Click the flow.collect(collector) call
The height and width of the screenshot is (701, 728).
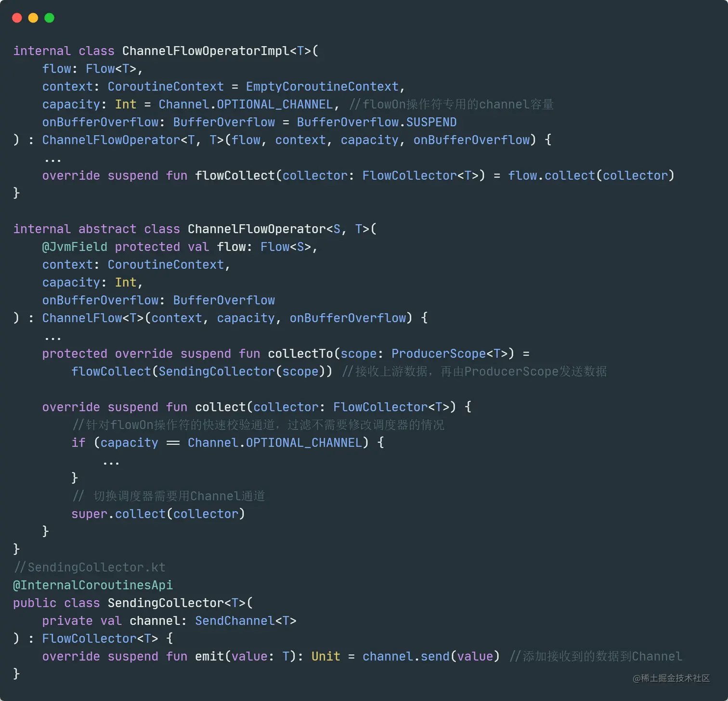(x=591, y=176)
